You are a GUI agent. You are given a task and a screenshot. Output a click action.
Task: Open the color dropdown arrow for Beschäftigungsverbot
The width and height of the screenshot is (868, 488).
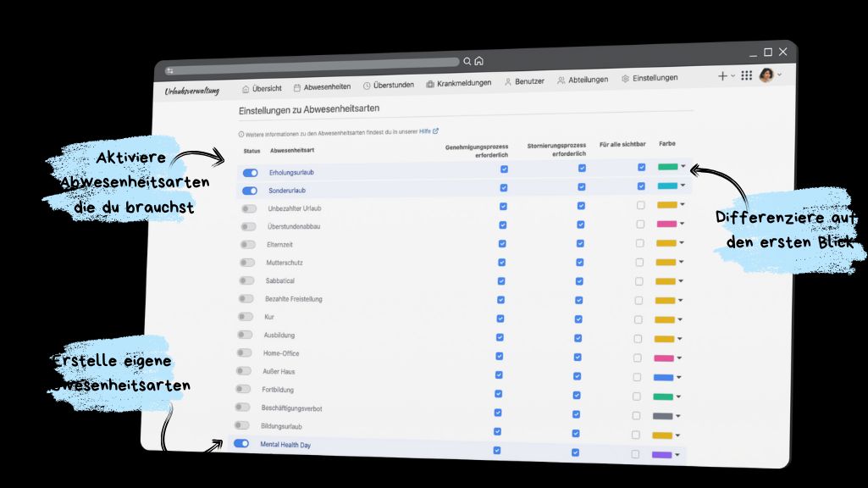[678, 416]
